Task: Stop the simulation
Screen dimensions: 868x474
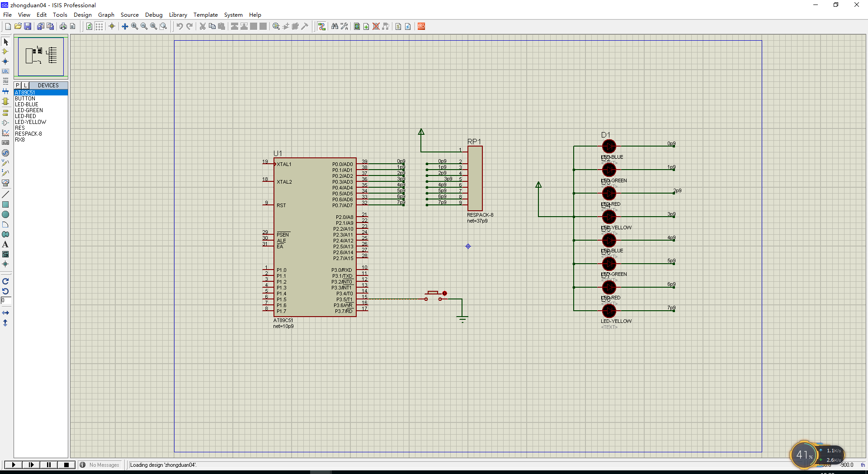Action: coord(66,465)
